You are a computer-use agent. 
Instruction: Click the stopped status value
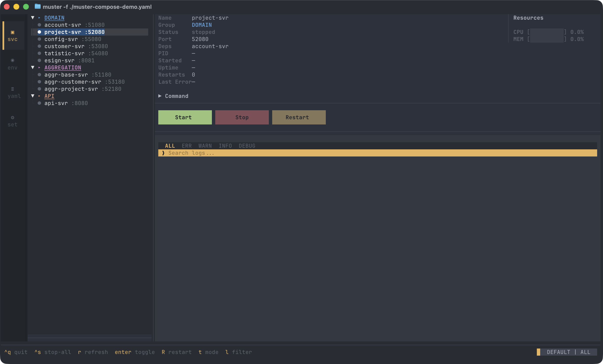coord(203,32)
